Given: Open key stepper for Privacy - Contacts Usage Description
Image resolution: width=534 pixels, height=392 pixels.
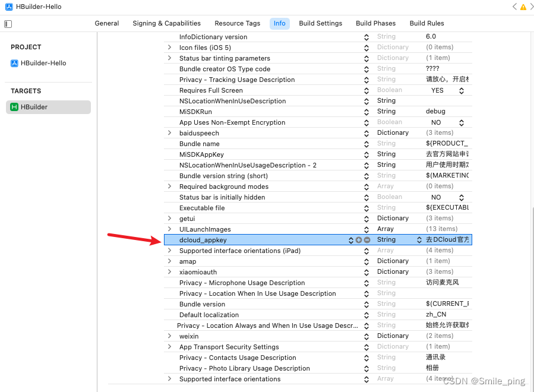Looking at the screenshot, I should click(x=366, y=358).
